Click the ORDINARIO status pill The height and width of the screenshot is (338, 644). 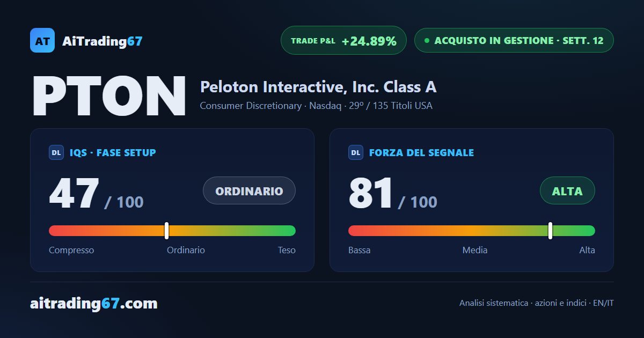[249, 190]
